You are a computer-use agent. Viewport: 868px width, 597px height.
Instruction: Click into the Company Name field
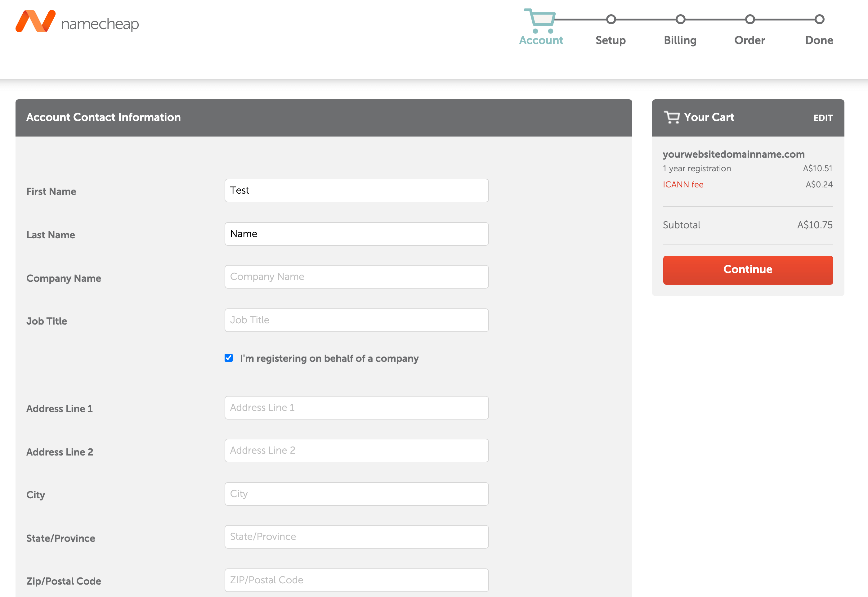point(356,277)
